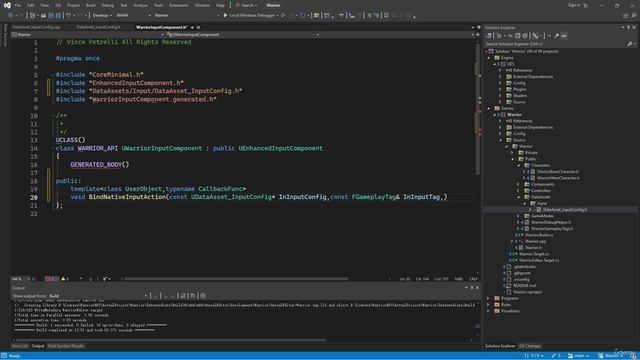The image size is (640, 360).
Task: Click the Visual Studio logo icon
Action: click(7, 5)
